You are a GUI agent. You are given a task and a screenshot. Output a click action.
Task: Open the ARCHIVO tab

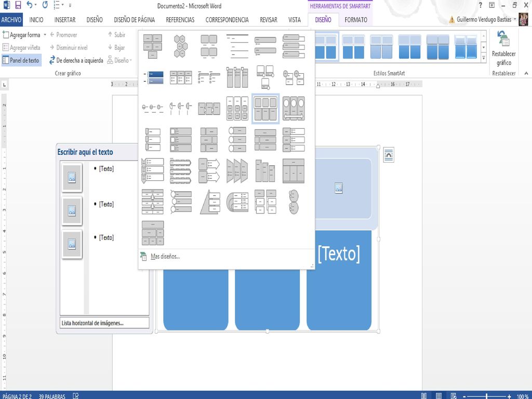click(11, 20)
